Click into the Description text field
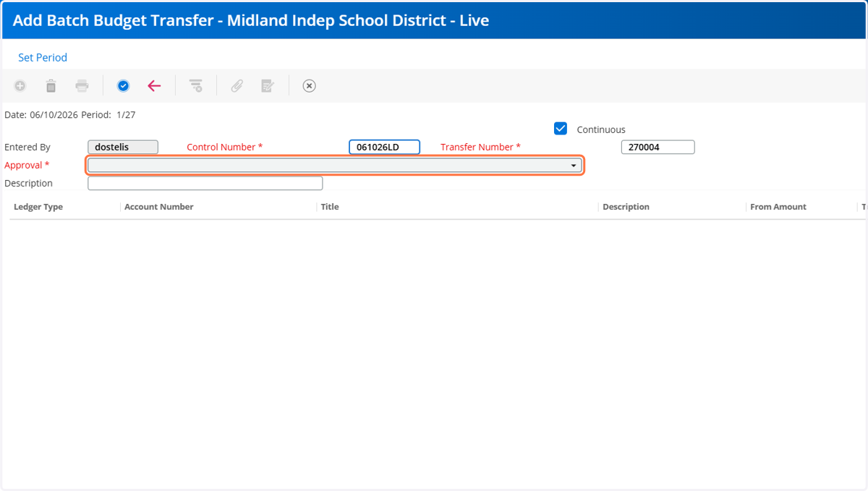868x491 pixels. pyautogui.click(x=205, y=184)
